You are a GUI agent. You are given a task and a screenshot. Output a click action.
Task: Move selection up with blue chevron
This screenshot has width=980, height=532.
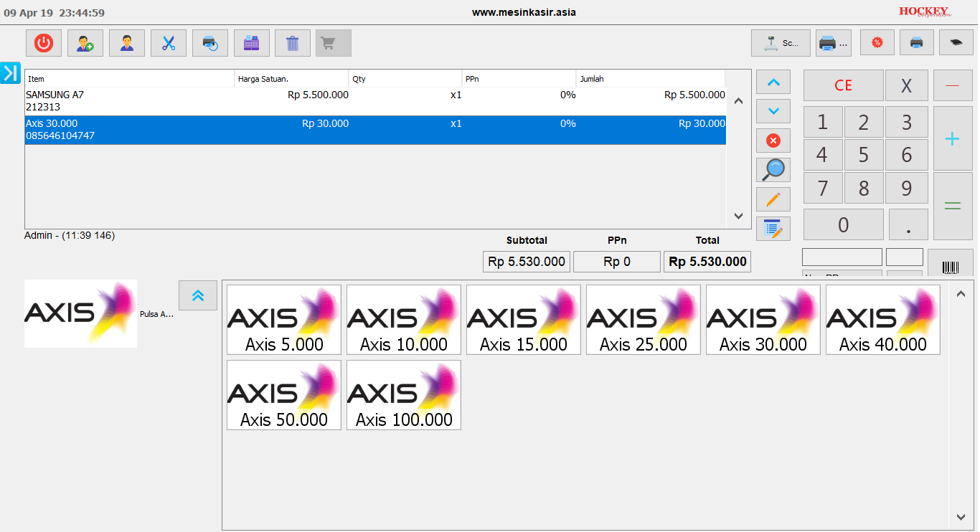(773, 82)
